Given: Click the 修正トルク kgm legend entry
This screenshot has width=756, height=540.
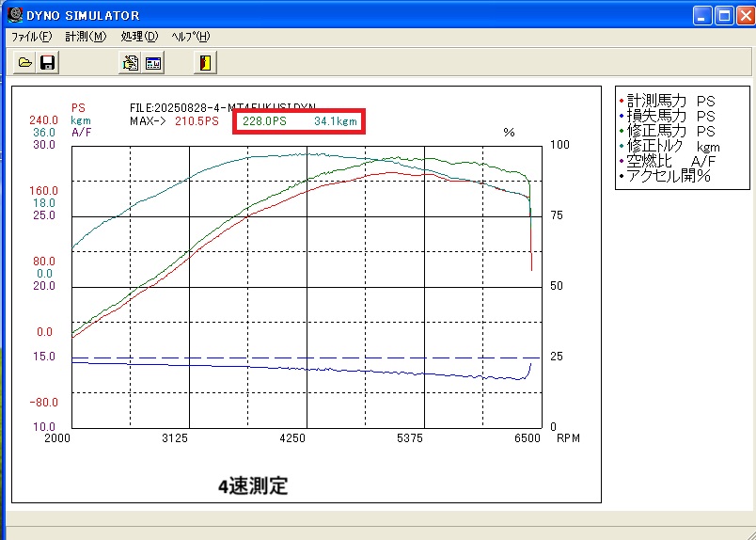Looking at the screenshot, I should 669,146.
